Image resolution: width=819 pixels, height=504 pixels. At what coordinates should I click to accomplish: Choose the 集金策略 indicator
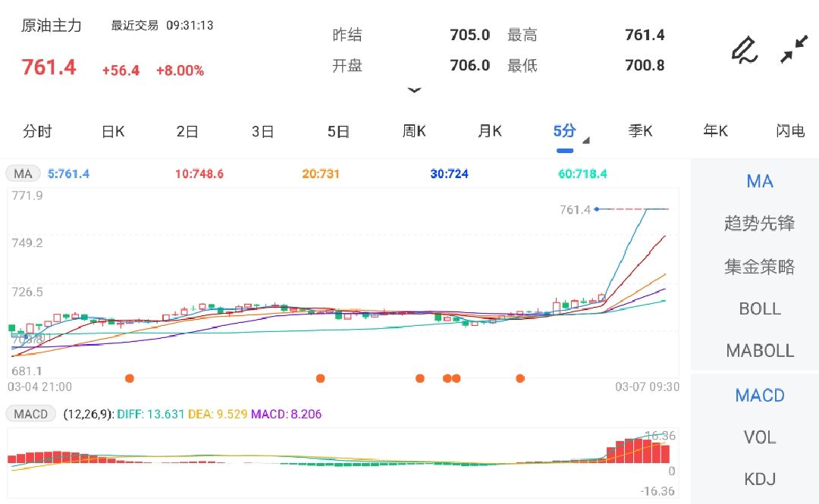click(x=759, y=266)
